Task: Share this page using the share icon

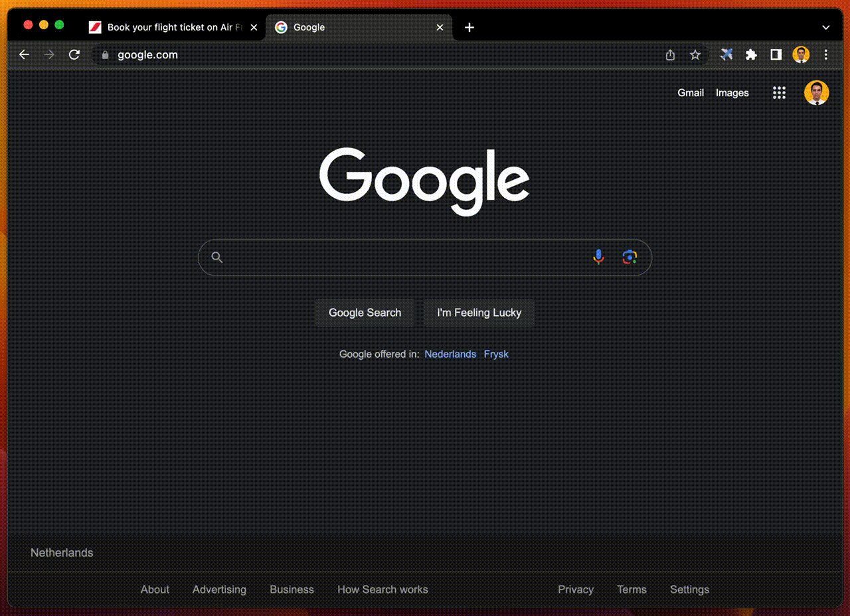Action: 670,55
